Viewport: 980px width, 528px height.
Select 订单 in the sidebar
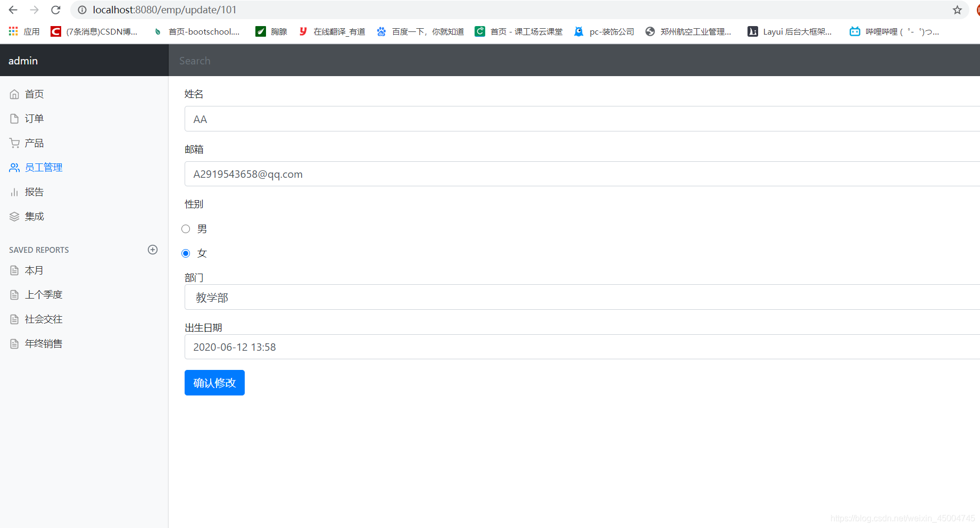[34, 118]
